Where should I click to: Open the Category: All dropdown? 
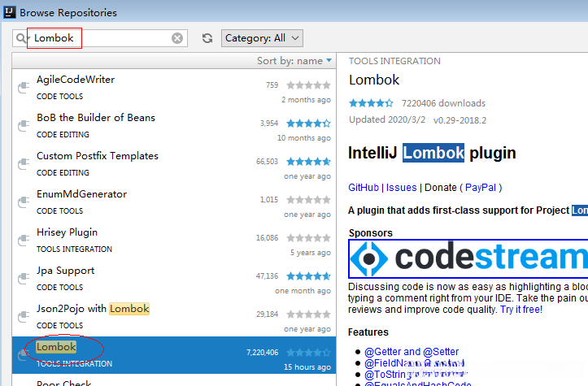click(x=262, y=38)
